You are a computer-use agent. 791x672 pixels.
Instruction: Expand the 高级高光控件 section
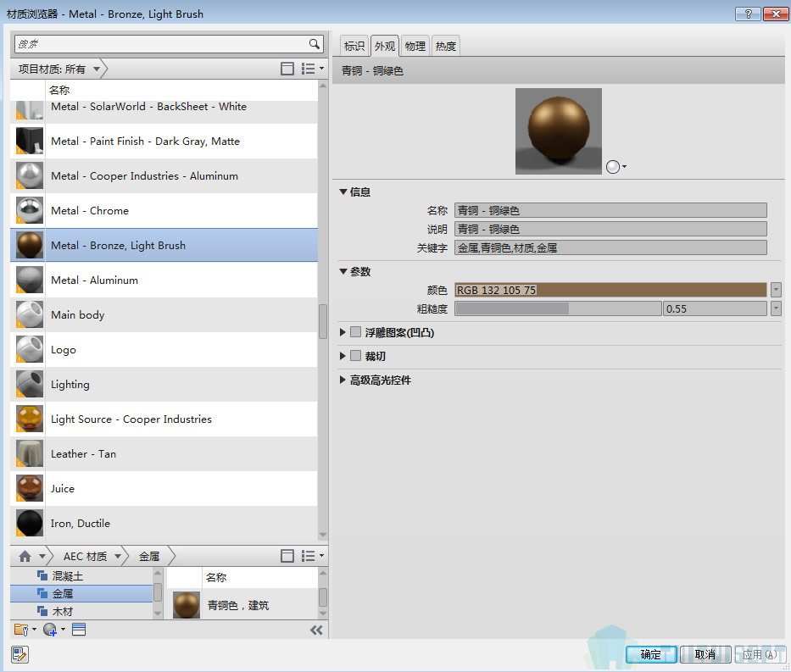(x=343, y=380)
